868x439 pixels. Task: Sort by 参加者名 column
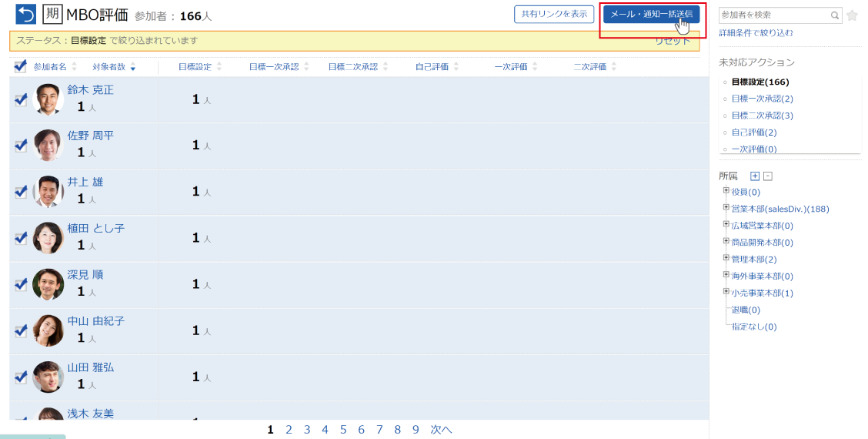coord(55,66)
